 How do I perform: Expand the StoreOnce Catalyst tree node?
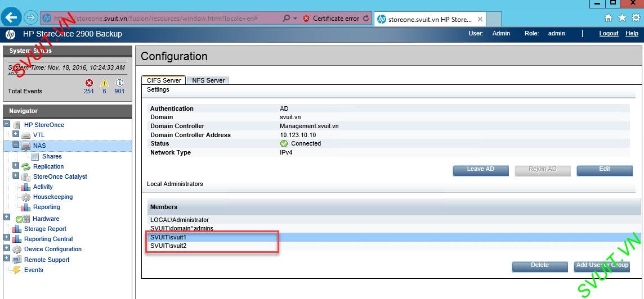pyautogui.click(x=16, y=175)
